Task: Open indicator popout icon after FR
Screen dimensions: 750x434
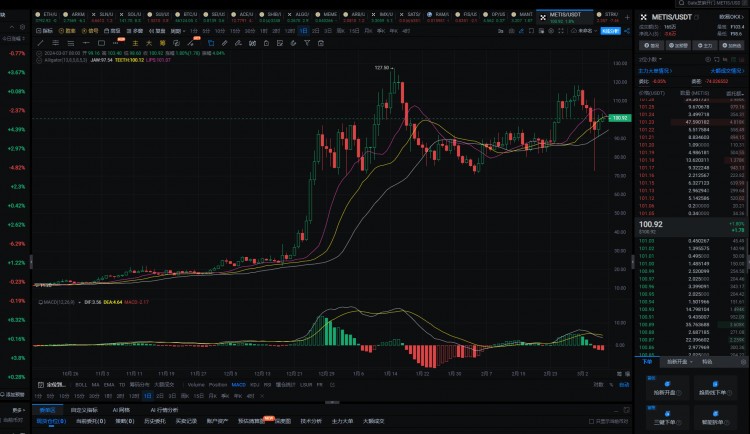Action: [x=332, y=384]
